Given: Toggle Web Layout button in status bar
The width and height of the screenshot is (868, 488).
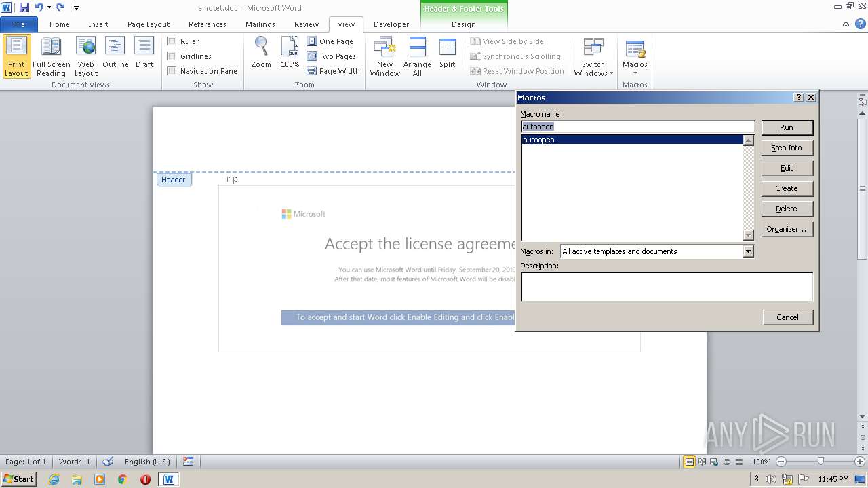Looking at the screenshot, I should tap(713, 462).
